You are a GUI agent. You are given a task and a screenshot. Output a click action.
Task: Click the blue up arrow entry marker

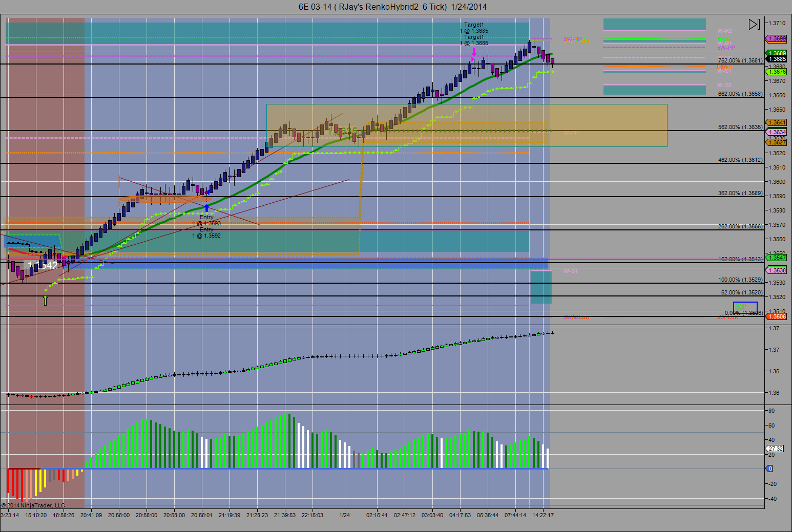[206, 207]
